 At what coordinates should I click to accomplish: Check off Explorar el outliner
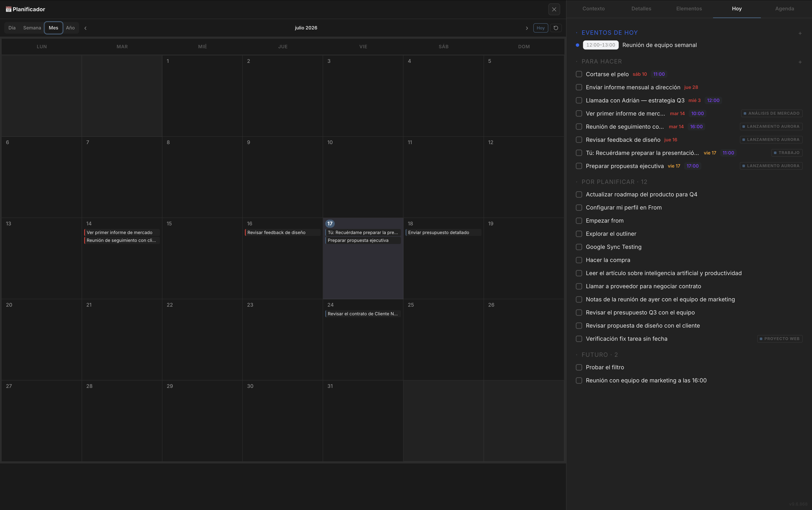click(579, 234)
